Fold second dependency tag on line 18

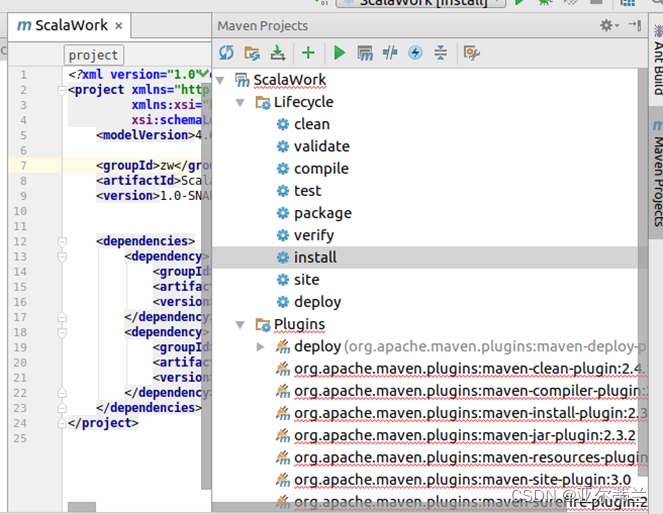tap(62, 333)
